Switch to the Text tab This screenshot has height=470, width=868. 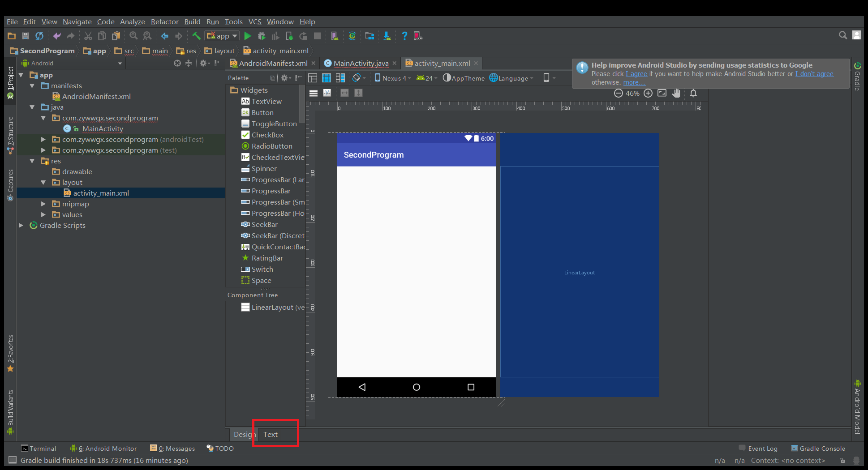tap(270, 434)
